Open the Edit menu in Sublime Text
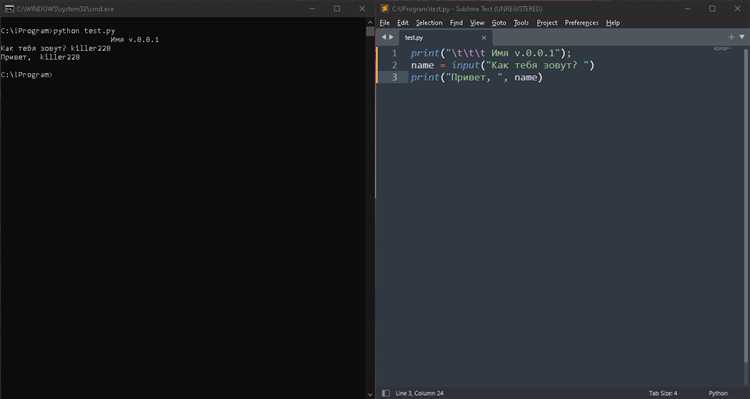Screen dimensions: 750x399 [402, 22]
